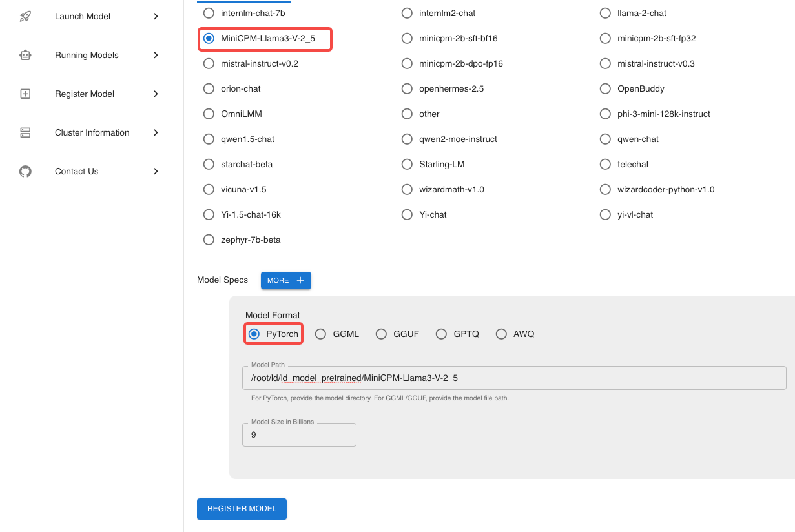Click the plus-box icon beside Register Model

(x=25, y=94)
